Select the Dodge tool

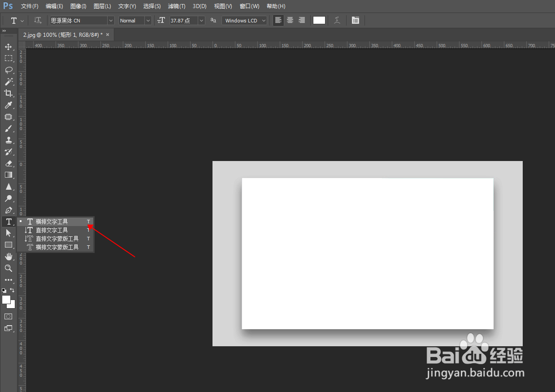coord(9,198)
